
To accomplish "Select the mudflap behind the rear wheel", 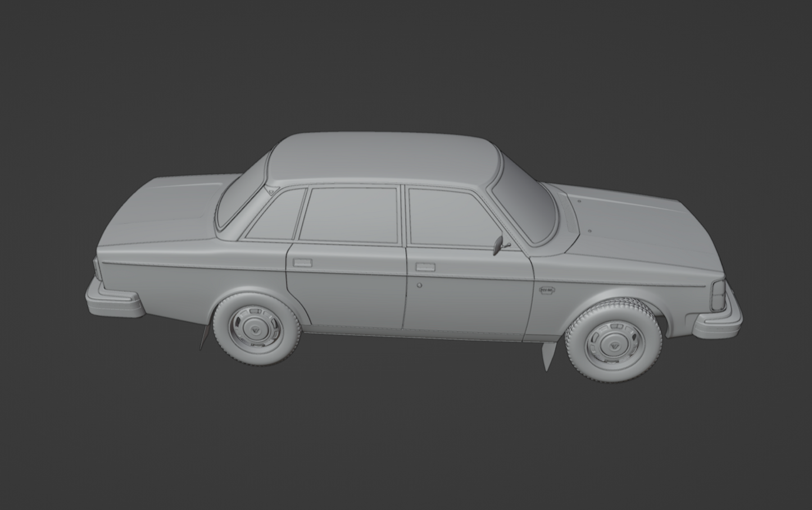I will (205, 335).
